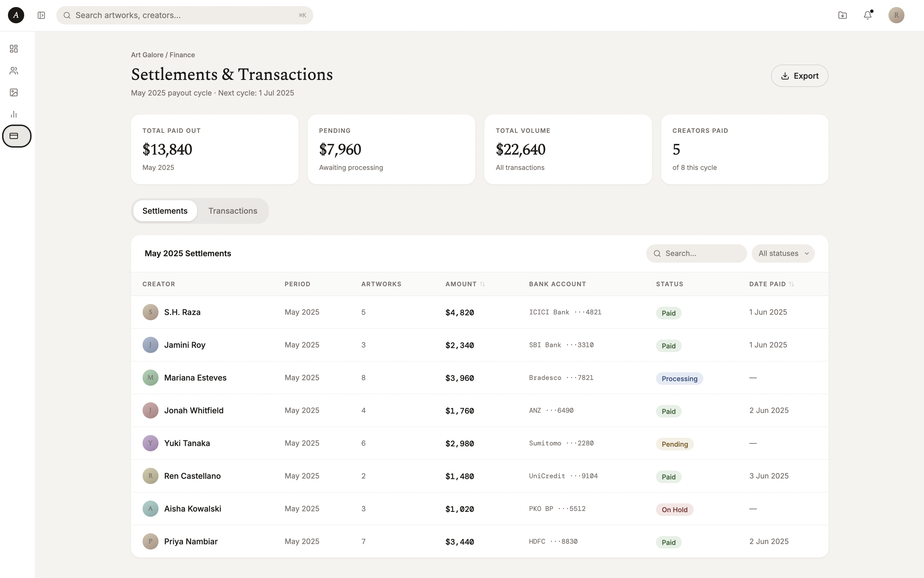Open the user profile avatar R
The height and width of the screenshot is (578, 924).
point(896,15)
